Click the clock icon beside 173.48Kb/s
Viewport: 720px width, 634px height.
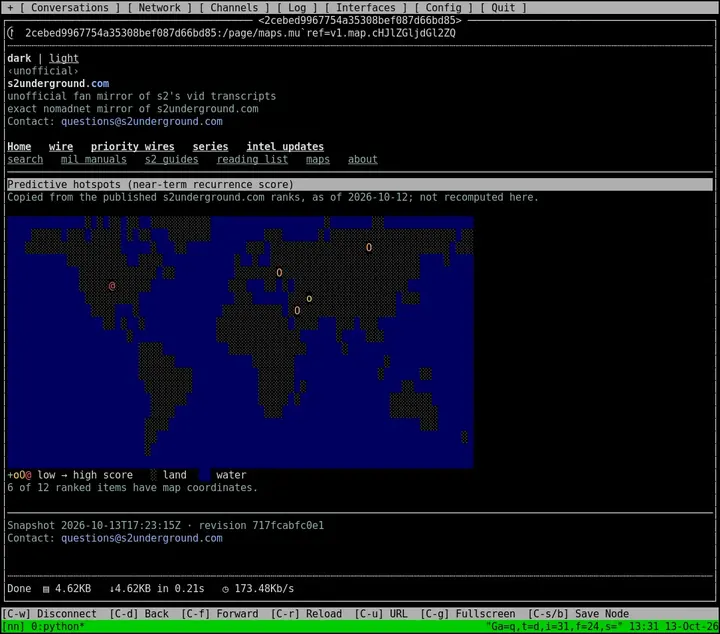click(x=225, y=589)
